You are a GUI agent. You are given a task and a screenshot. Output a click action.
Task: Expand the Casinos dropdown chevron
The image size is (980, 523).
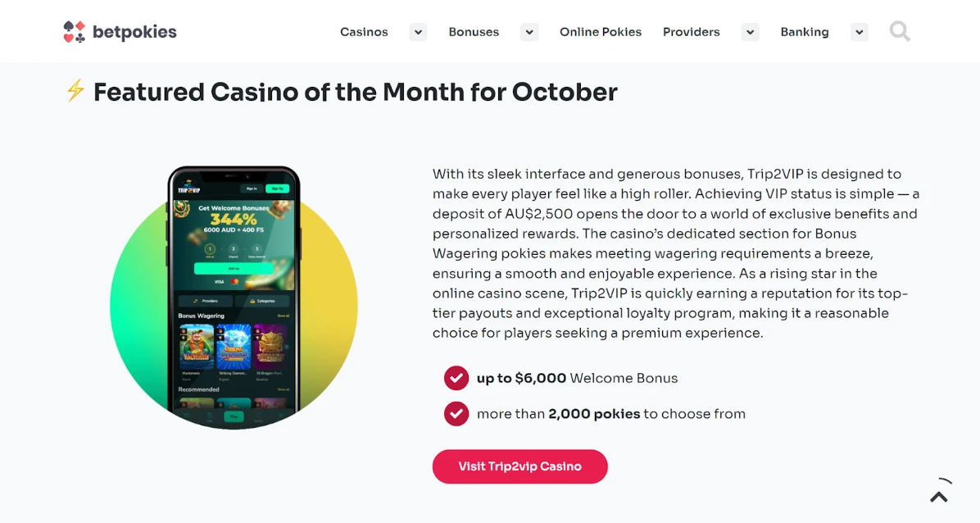click(418, 32)
